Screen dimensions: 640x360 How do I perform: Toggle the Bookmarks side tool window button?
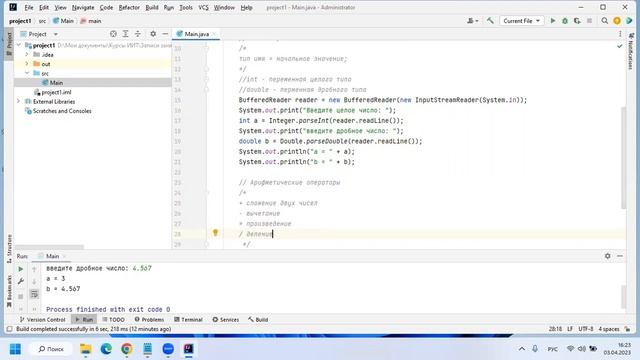[9, 291]
